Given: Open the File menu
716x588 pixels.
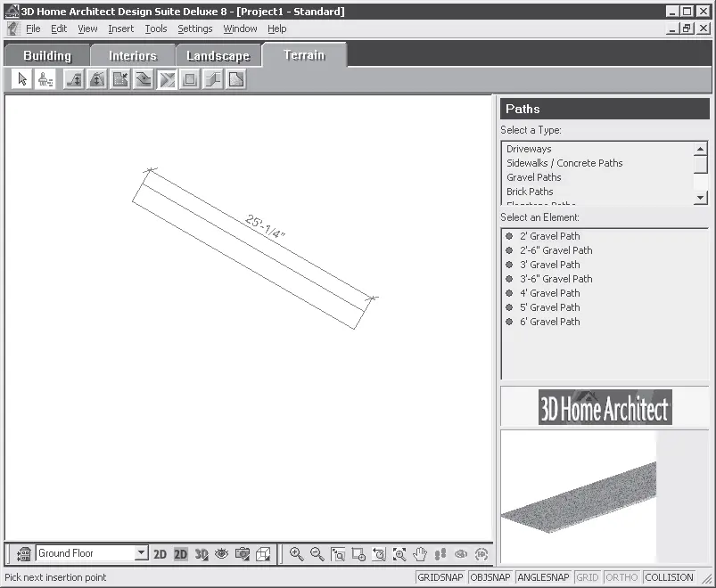Looking at the screenshot, I should click(x=33, y=29).
